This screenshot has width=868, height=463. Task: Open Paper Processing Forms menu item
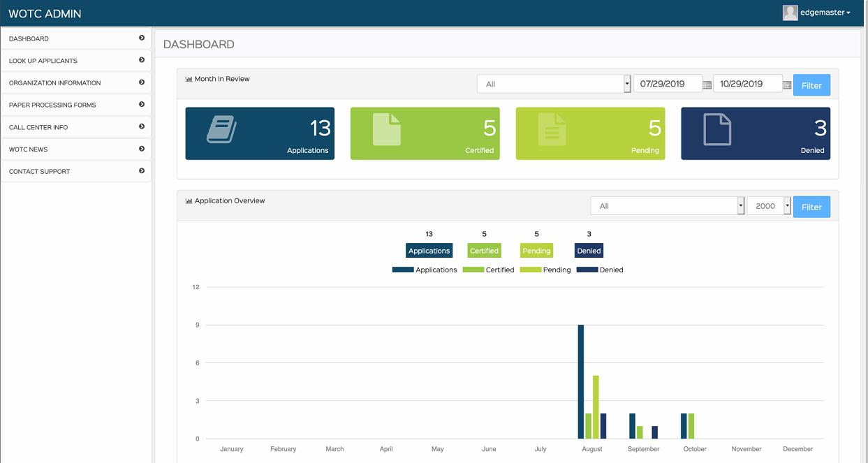pyautogui.click(x=76, y=105)
